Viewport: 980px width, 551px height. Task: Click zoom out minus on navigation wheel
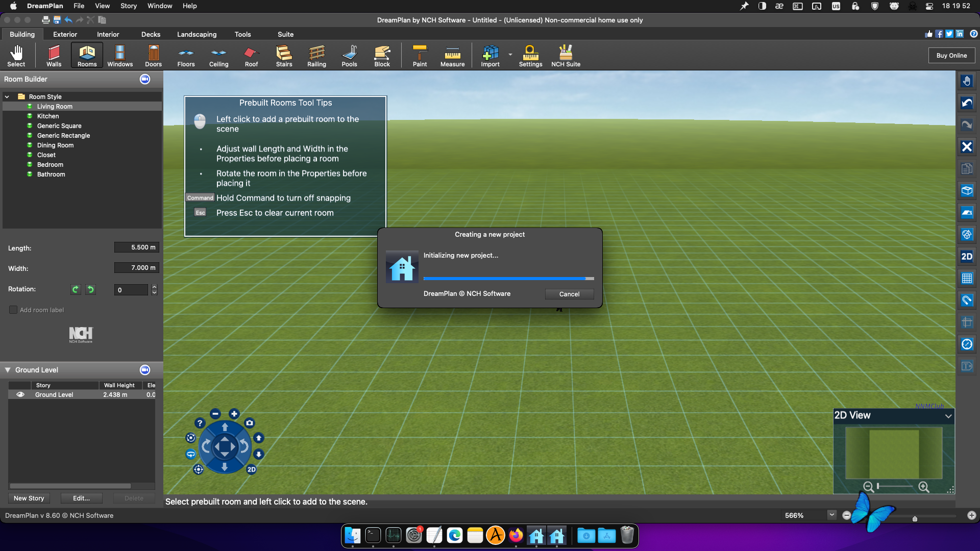(215, 414)
